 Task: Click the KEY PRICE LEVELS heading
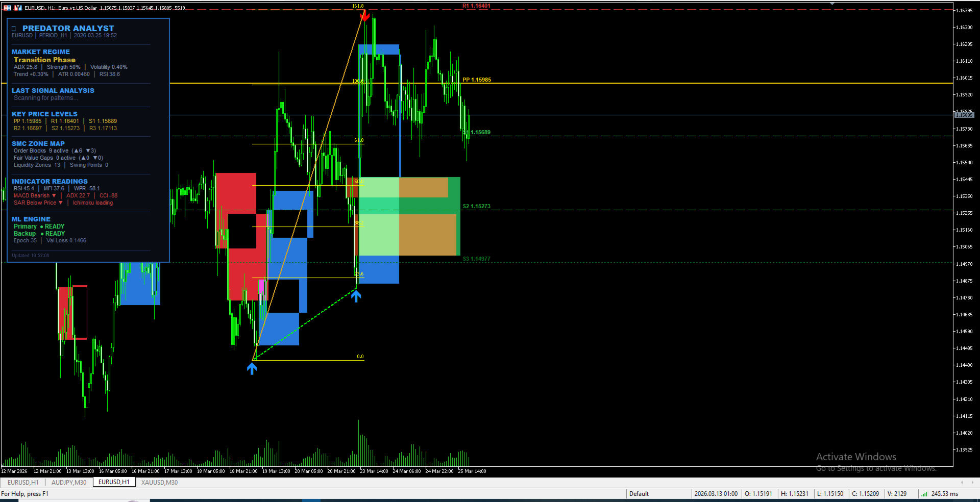click(44, 114)
